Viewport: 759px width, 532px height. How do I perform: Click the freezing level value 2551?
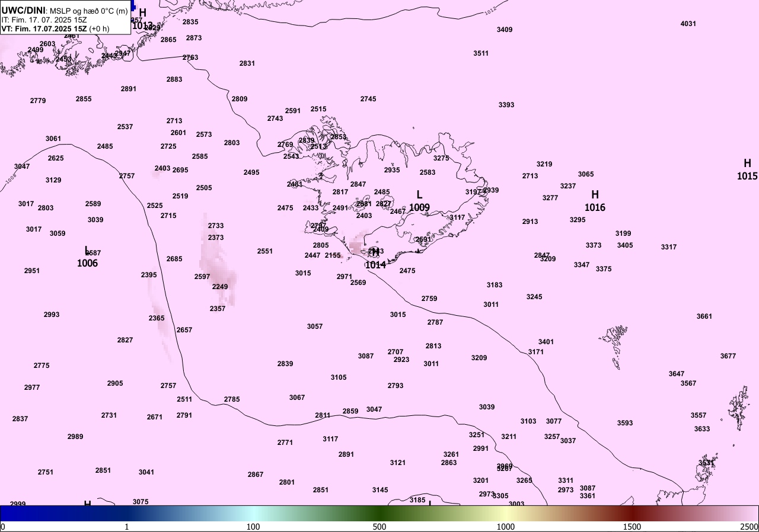click(x=265, y=251)
